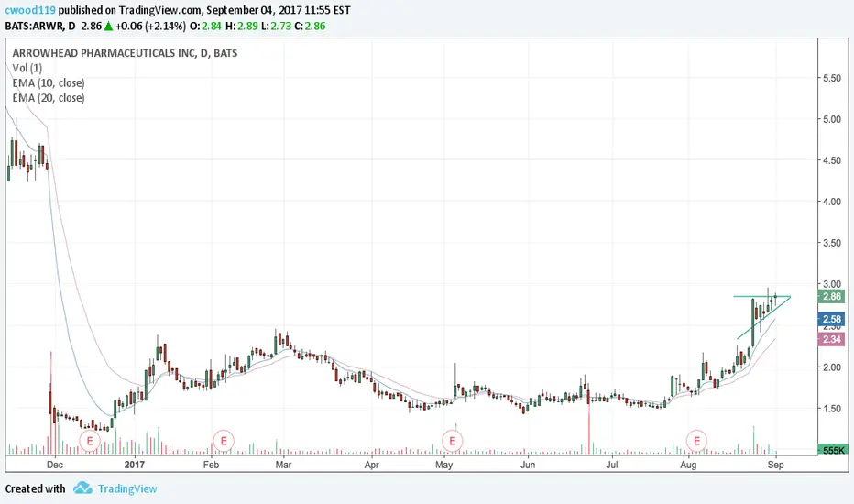
Task: Open the TradingView text link
Action: (127, 488)
